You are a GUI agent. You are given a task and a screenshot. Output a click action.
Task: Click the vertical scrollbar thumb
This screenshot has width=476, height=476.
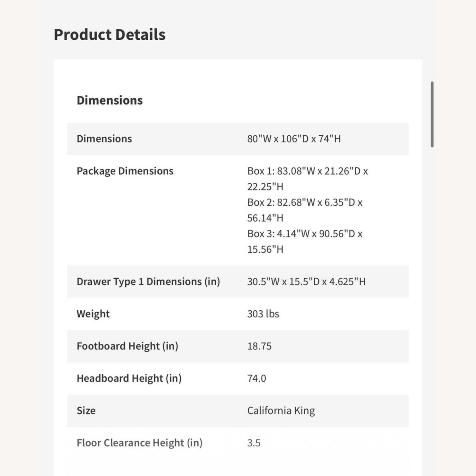[432, 115]
